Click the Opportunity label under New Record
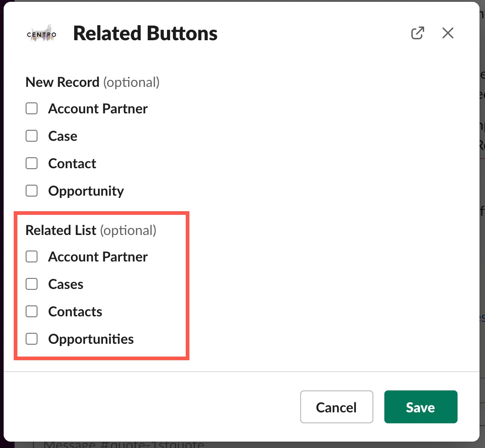Viewport: 485px width, 448px height. [x=86, y=191]
